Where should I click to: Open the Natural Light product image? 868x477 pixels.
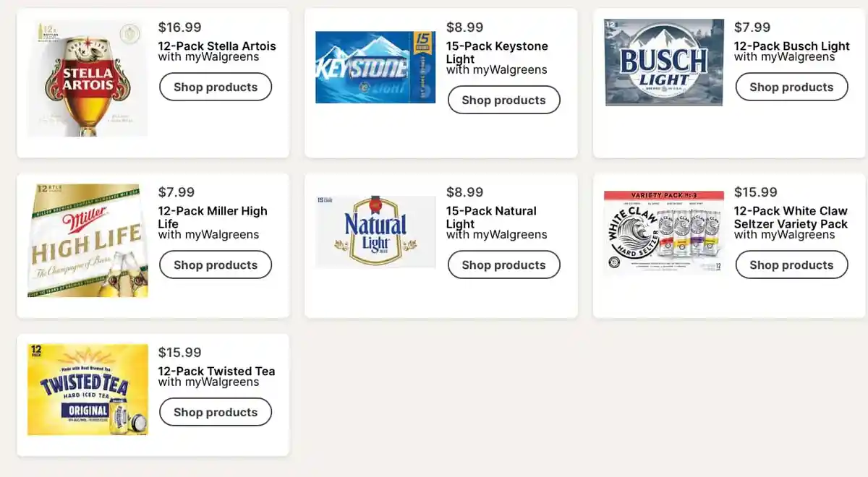point(375,231)
